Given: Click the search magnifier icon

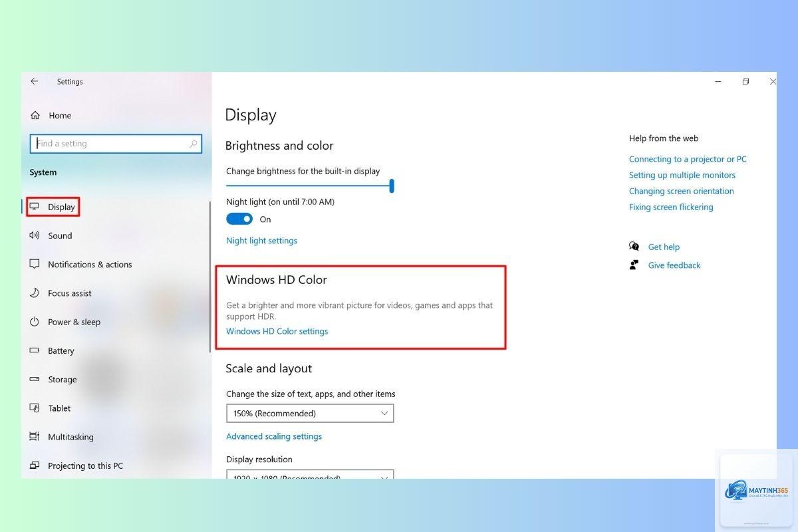Looking at the screenshot, I should click(x=194, y=144).
